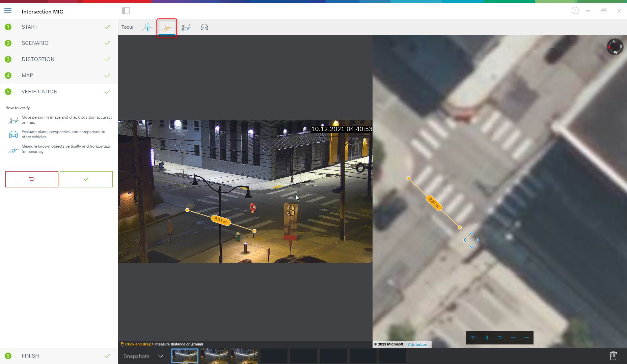This screenshot has width=627, height=364.
Task: Pan the map right with arrow
Action: tap(478, 240)
